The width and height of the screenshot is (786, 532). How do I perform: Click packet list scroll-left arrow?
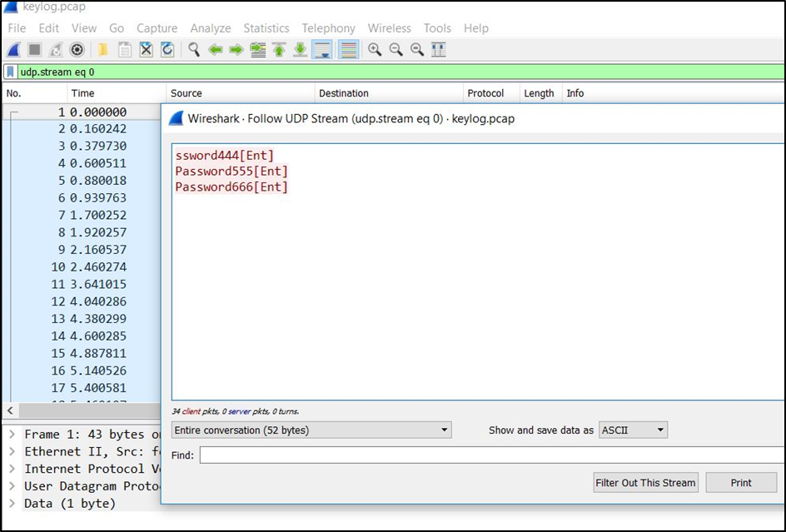tap(10, 410)
